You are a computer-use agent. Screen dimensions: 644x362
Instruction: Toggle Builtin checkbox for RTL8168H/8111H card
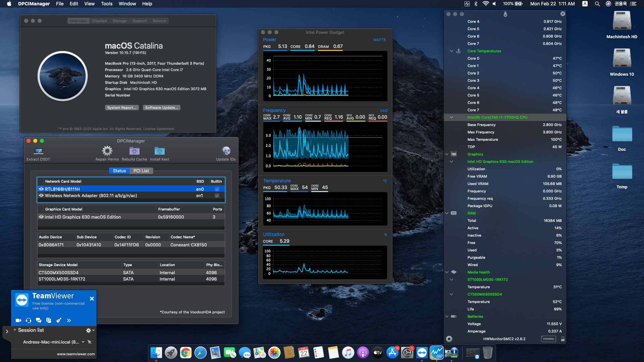pos(216,189)
